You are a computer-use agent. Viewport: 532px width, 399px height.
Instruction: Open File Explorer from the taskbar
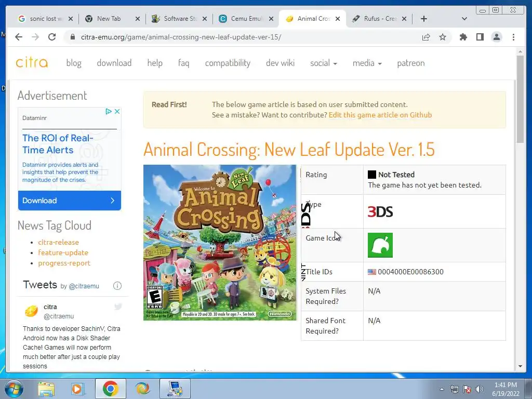coord(46,389)
